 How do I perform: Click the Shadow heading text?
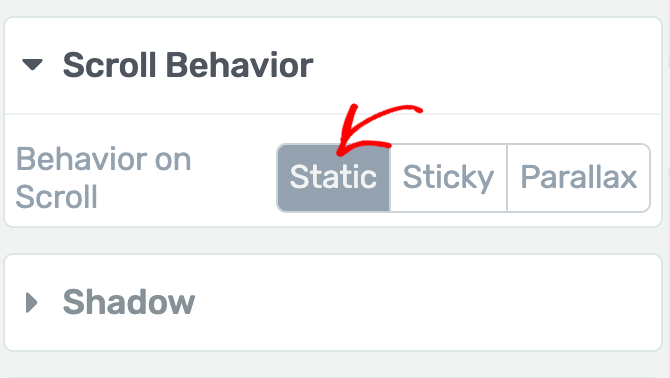(x=129, y=302)
